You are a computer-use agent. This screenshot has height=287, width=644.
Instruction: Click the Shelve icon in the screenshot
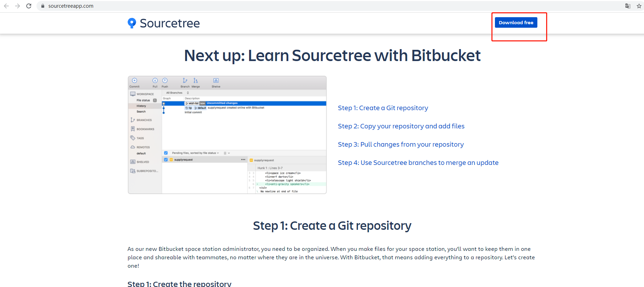pyautogui.click(x=216, y=81)
